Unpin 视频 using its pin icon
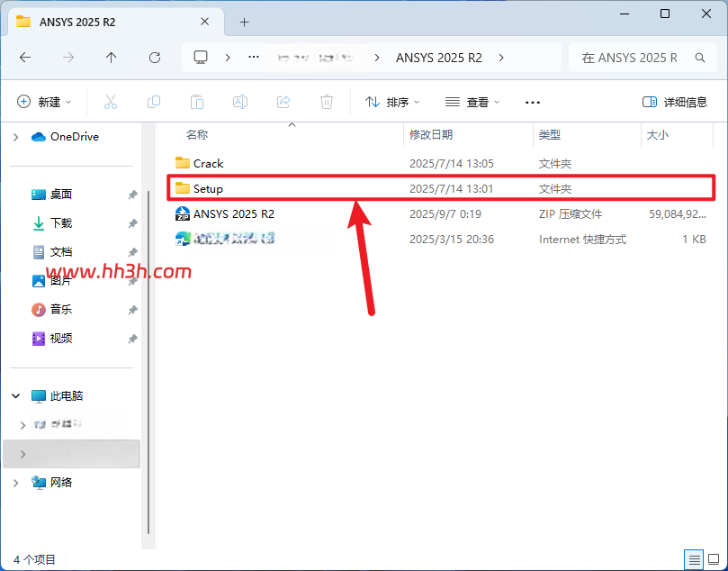The height and width of the screenshot is (571, 728). 133,339
